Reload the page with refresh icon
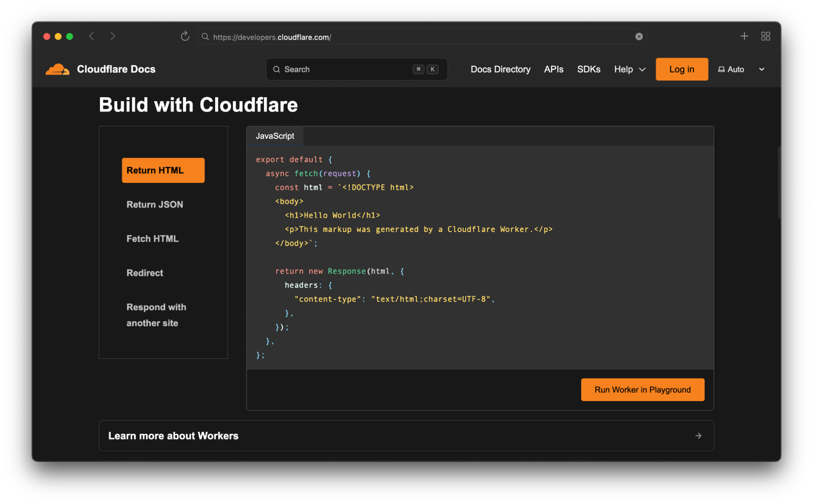 [185, 37]
